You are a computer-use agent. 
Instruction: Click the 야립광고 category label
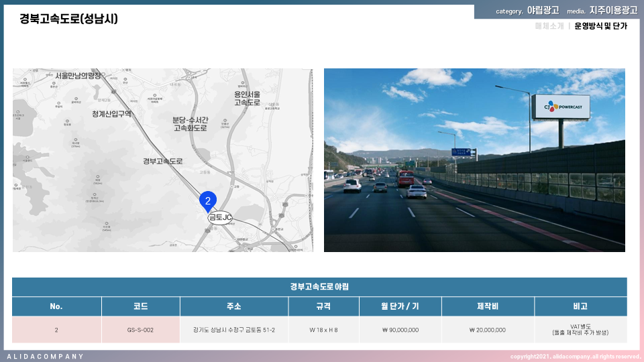pyautogui.click(x=543, y=11)
